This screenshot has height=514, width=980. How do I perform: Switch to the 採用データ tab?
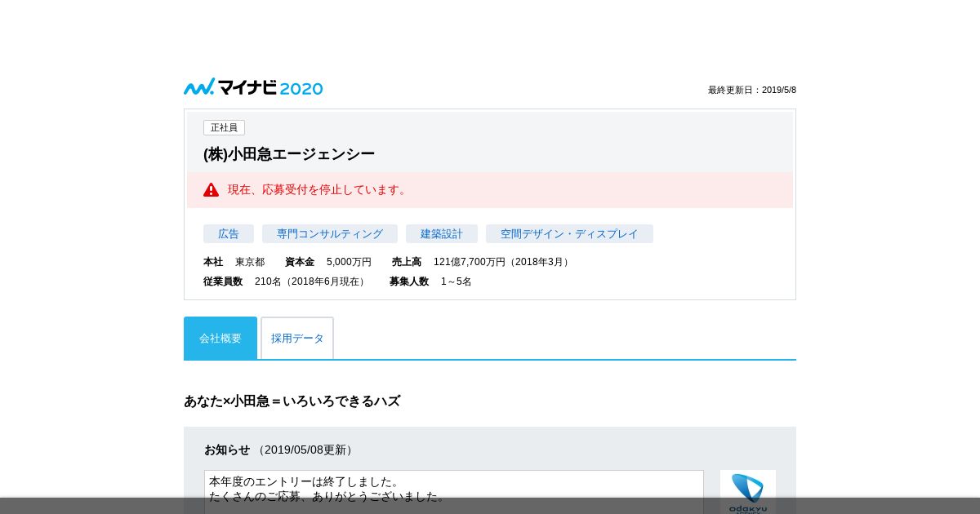tap(297, 338)
